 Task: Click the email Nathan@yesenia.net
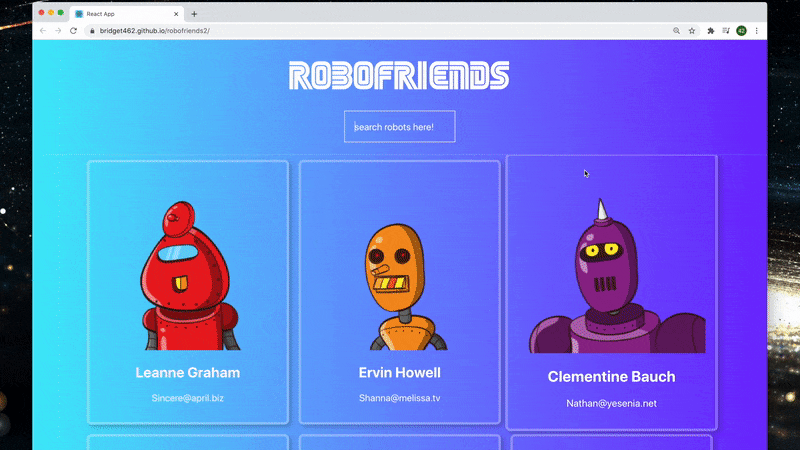coord(611,403)
